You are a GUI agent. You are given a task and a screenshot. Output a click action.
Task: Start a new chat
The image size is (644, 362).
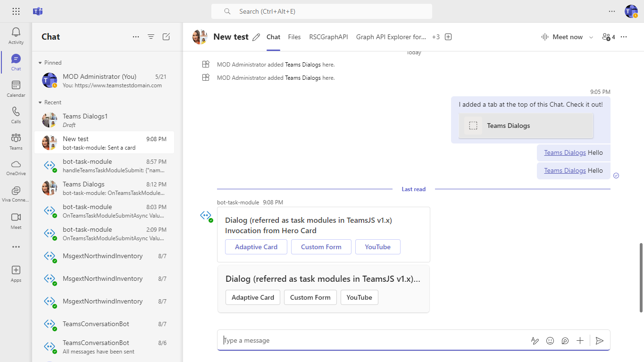tap(166, 37)
